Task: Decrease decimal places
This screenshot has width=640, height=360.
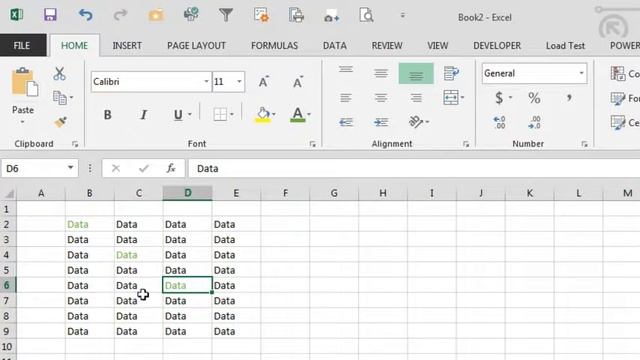Action: tap(534, 122)
